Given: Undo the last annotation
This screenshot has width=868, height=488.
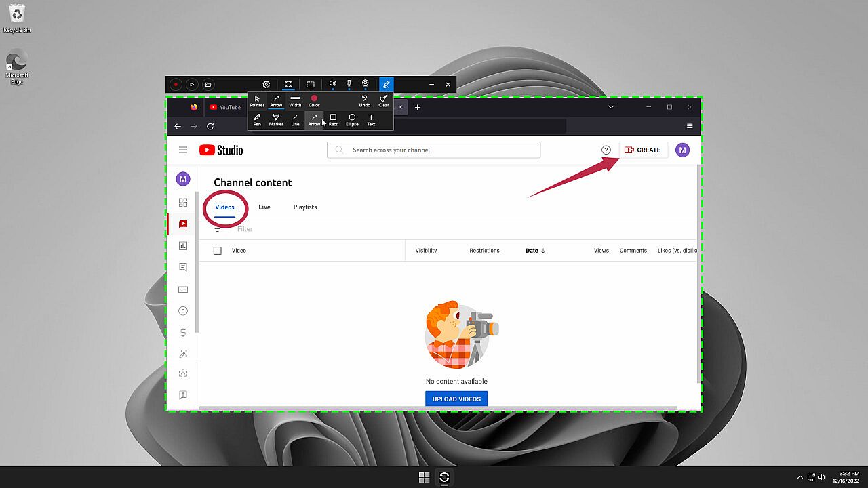Looking at the screenshot, I should [365, 101].
